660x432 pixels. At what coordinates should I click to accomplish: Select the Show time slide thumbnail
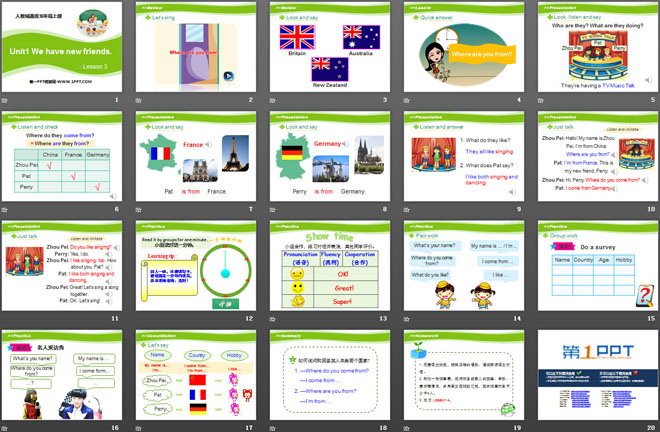pos(330,266)
